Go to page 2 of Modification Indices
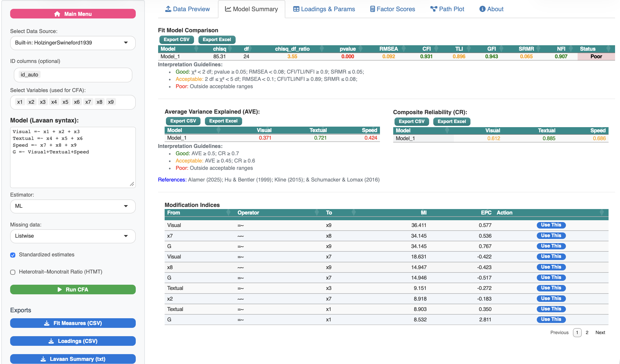This screenshot has height=364, width=620. [587, 333]
